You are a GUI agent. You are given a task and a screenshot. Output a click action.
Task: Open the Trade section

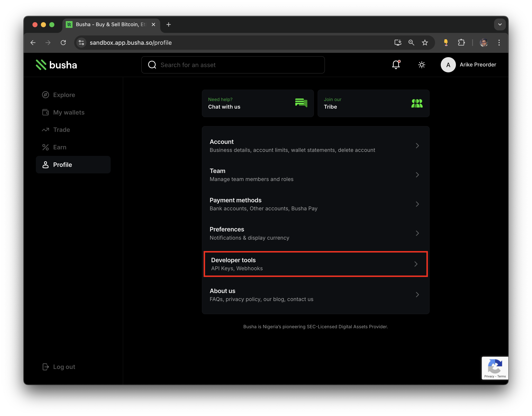(x=61, y=130)
